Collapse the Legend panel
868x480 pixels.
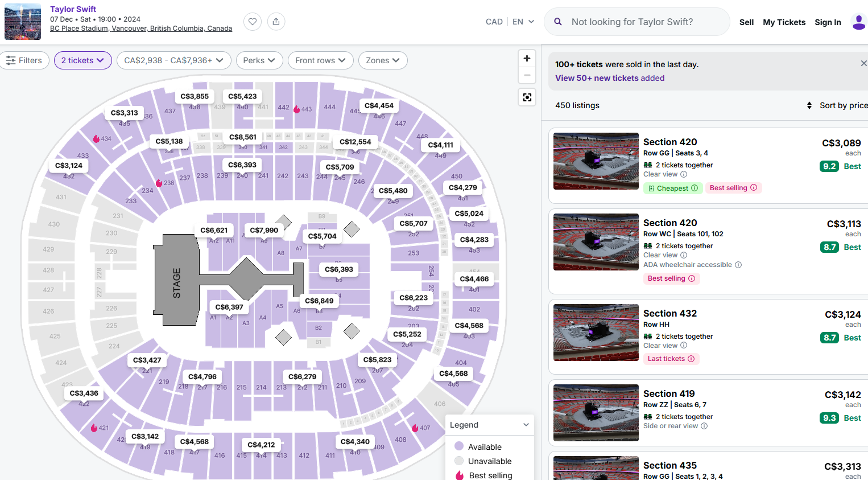526,425
